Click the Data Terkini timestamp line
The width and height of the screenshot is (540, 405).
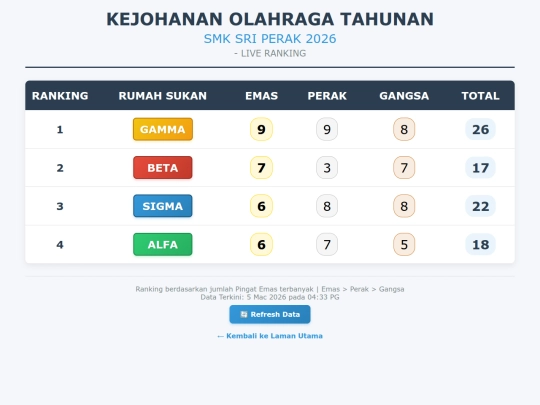[270, 297]
